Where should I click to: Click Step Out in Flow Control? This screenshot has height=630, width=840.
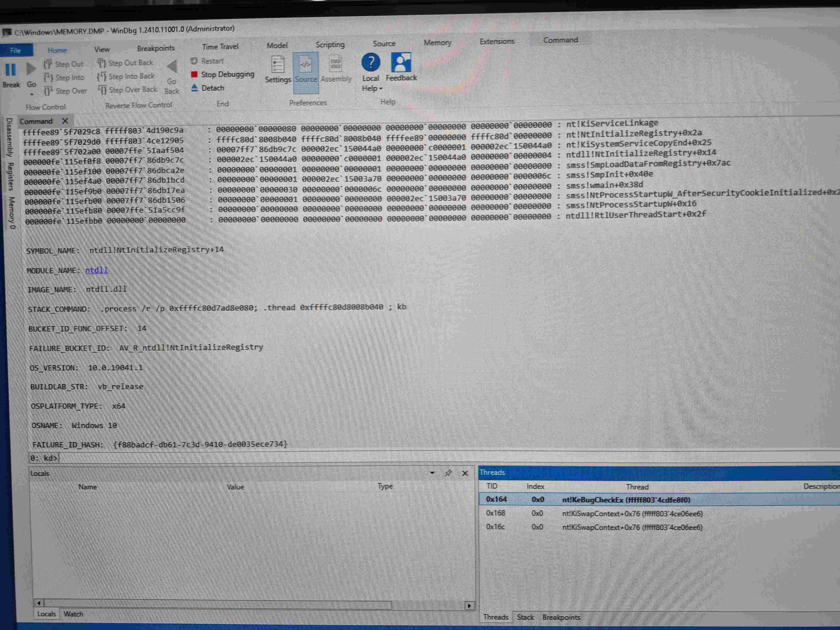63,64
